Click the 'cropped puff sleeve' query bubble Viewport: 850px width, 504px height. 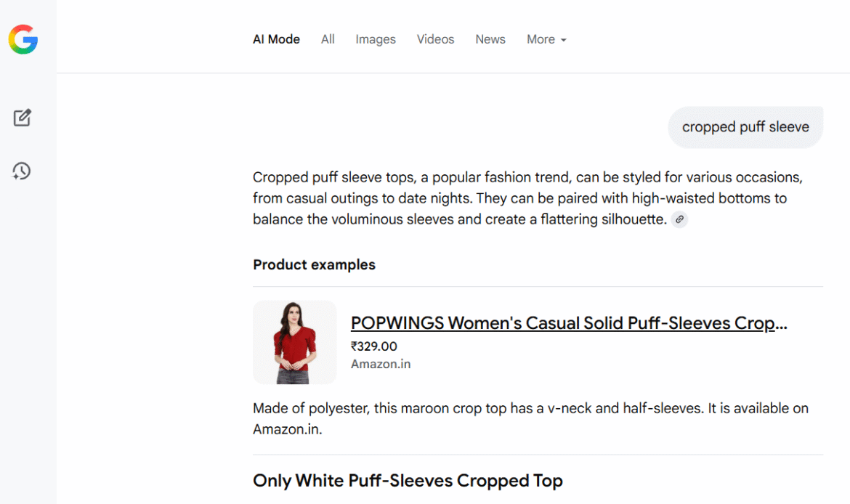coord(745,127)
